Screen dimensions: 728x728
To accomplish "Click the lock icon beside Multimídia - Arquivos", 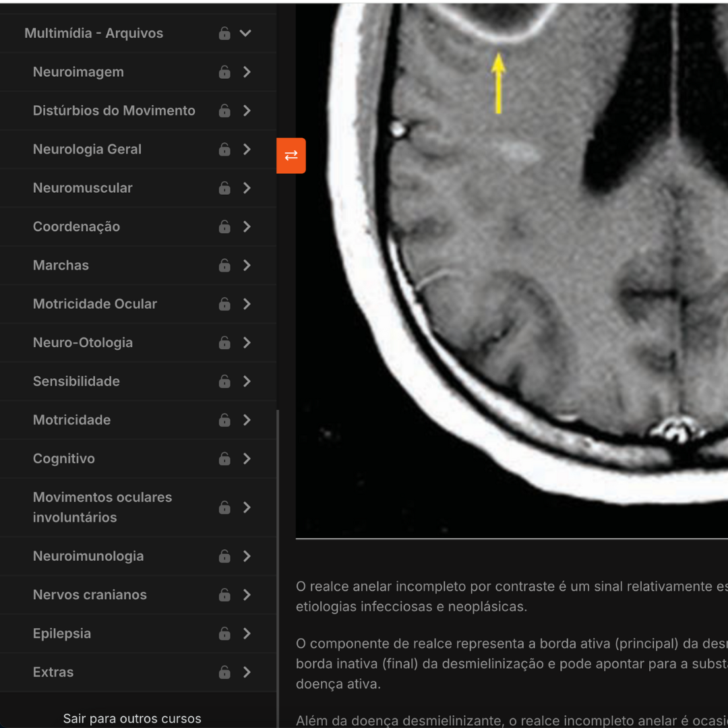I will coord(224,34).
